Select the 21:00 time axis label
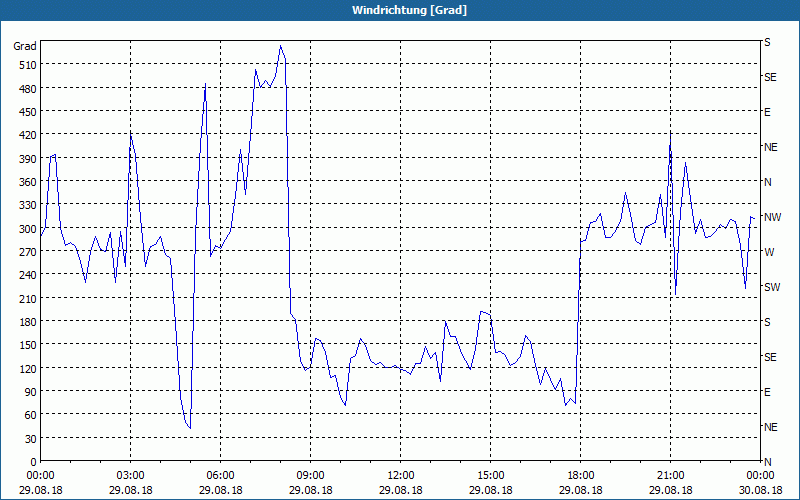This screenshot has height=500, width=800. point(671,476)
